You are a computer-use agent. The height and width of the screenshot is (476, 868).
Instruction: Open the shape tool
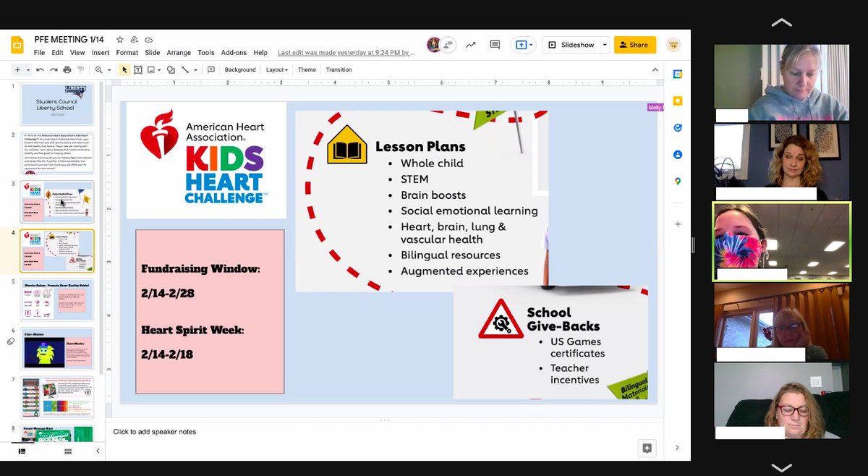[x=171, y=69]
